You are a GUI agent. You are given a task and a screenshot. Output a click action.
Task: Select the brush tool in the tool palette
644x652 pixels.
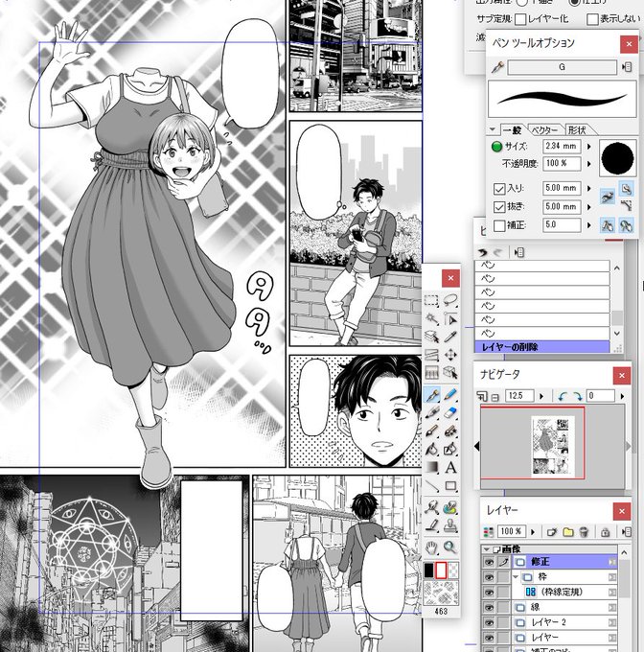coord(431,431)
